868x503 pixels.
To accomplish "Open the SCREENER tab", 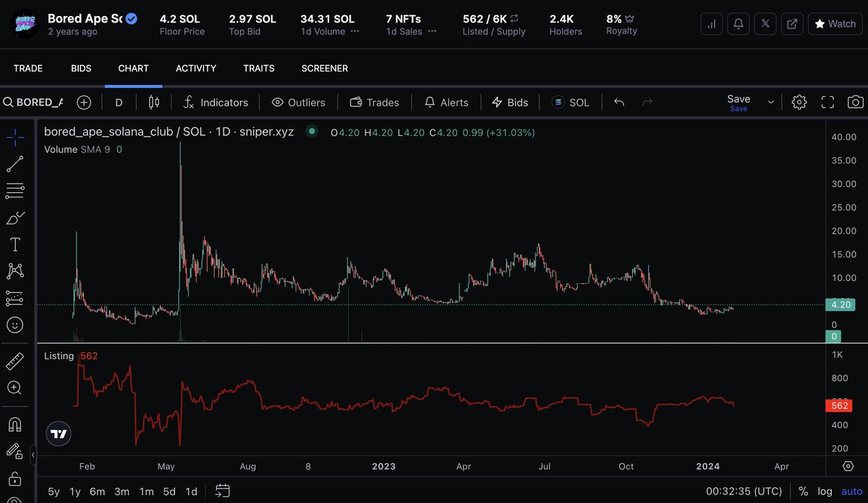I will [x=325, y=68].
